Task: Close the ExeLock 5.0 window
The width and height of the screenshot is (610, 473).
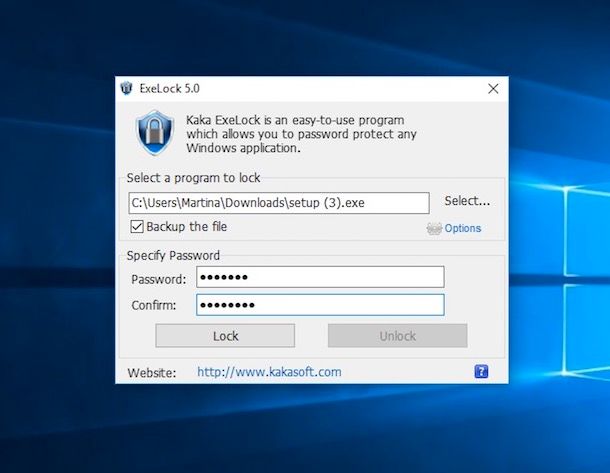Action: 493,89
